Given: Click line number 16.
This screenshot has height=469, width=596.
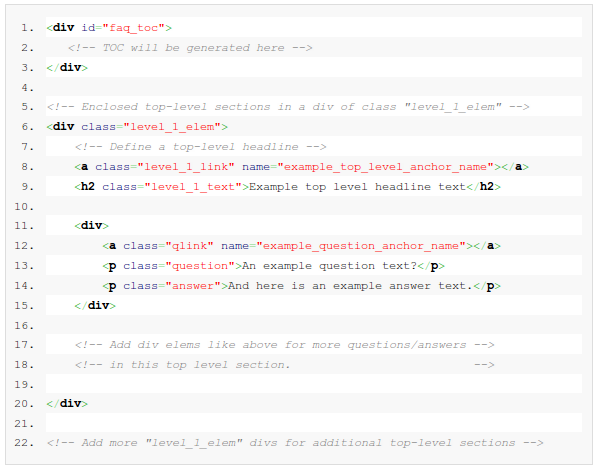Looking at the screenshot, I should 24,326.
